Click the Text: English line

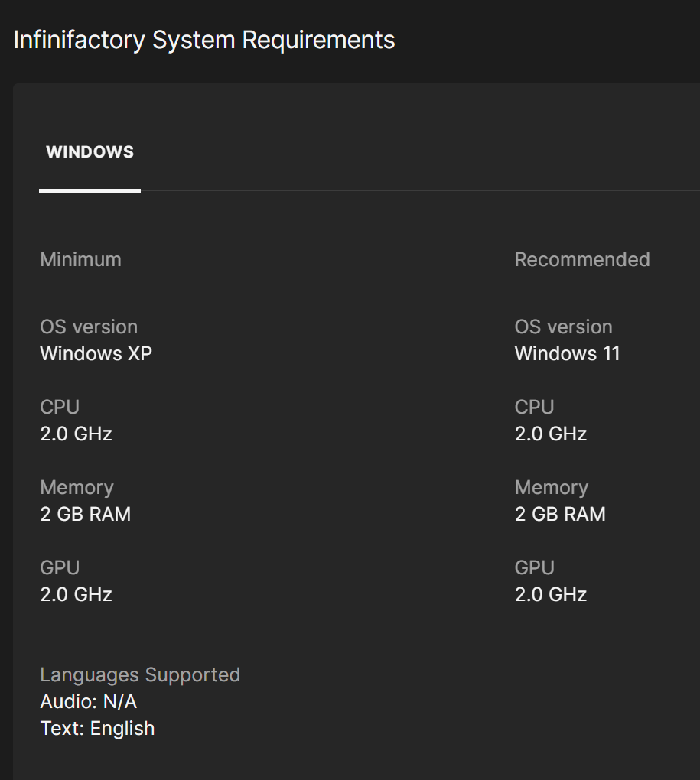coord(97,729)
